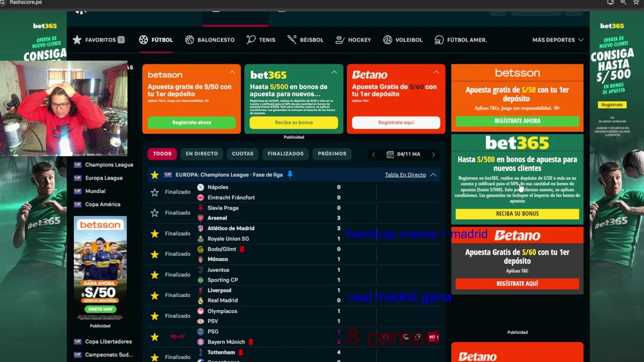This screenshot has height=362, width=644.
Task: Select the FINALIZADOS filter tab
Action: [x=285, y=154]
